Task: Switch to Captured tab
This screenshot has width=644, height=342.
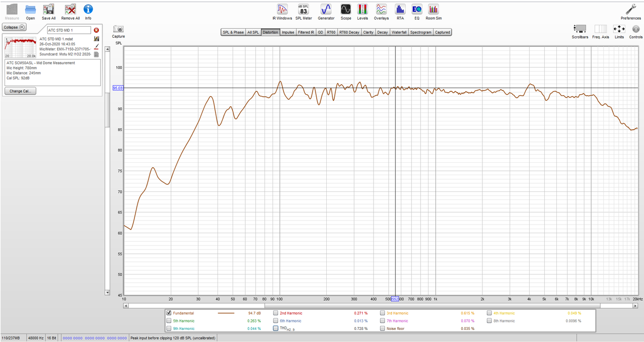Action: pyautogui.click(x=443, y=32)
